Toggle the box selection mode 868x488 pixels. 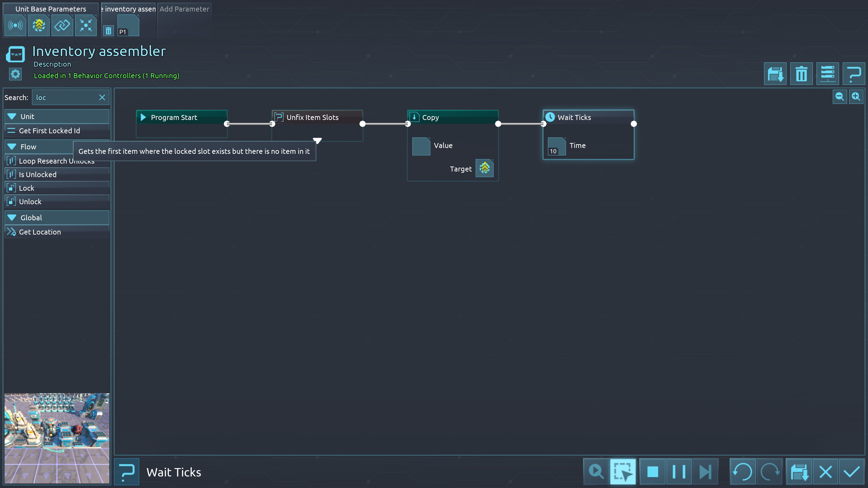(x=623, y=472)
